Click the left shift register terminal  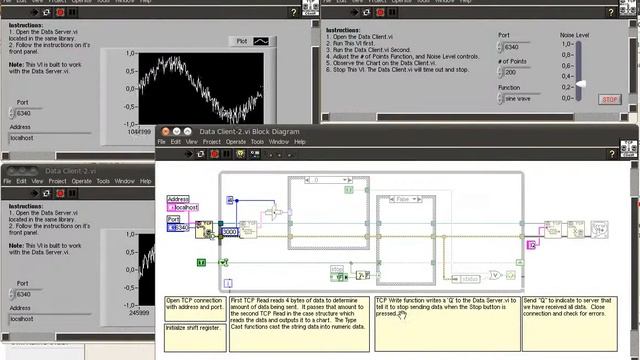222,262
